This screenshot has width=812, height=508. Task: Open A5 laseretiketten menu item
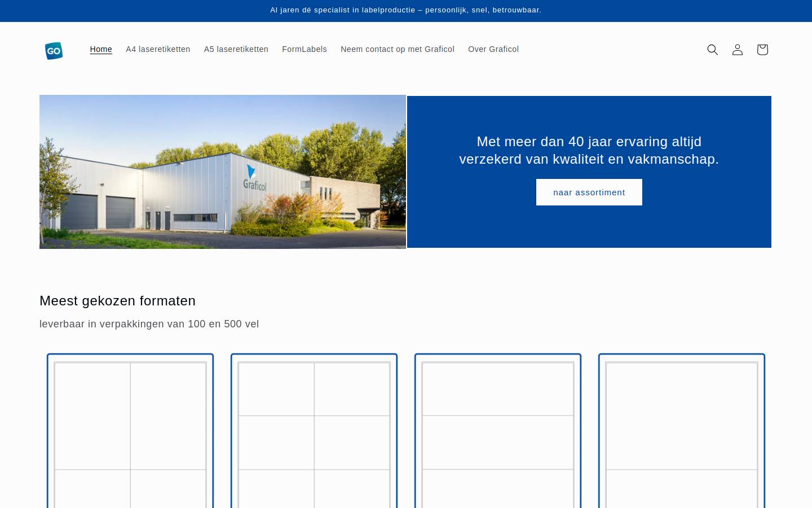point(236,49)
